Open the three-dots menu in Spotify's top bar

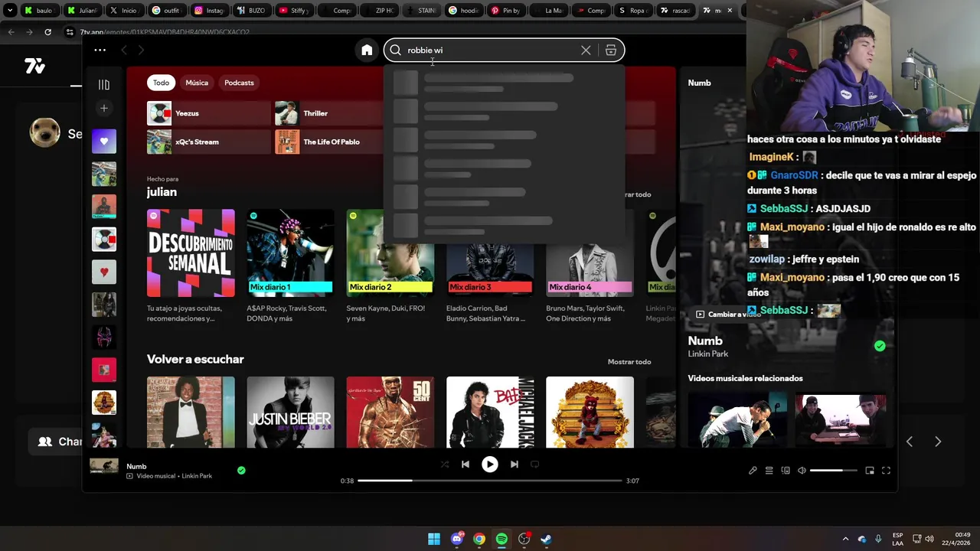[100, 51]
